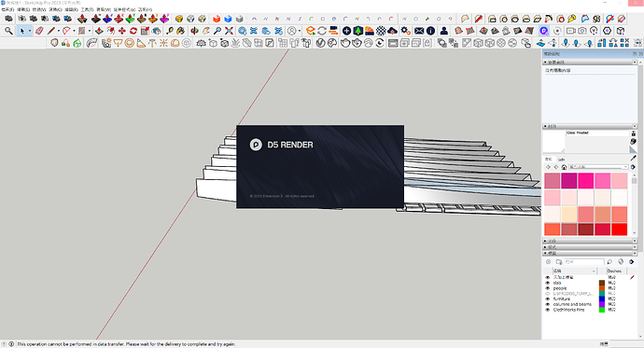Click the Model Info blue 'i' icon

[430, 31]
